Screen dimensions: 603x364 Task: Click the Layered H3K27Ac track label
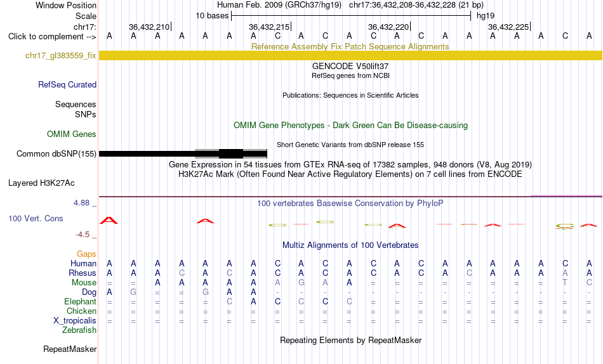pyautogui.click(x=41, y=183)
